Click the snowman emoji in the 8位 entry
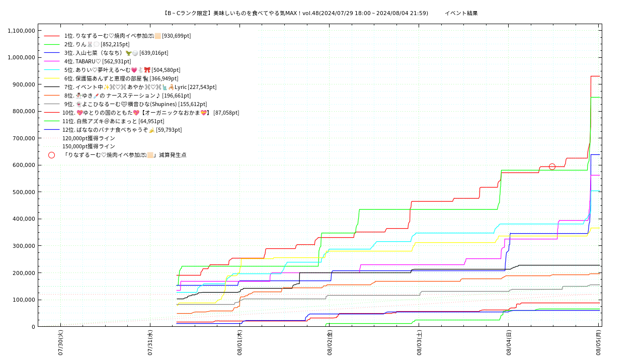 [x=78, y=96]
